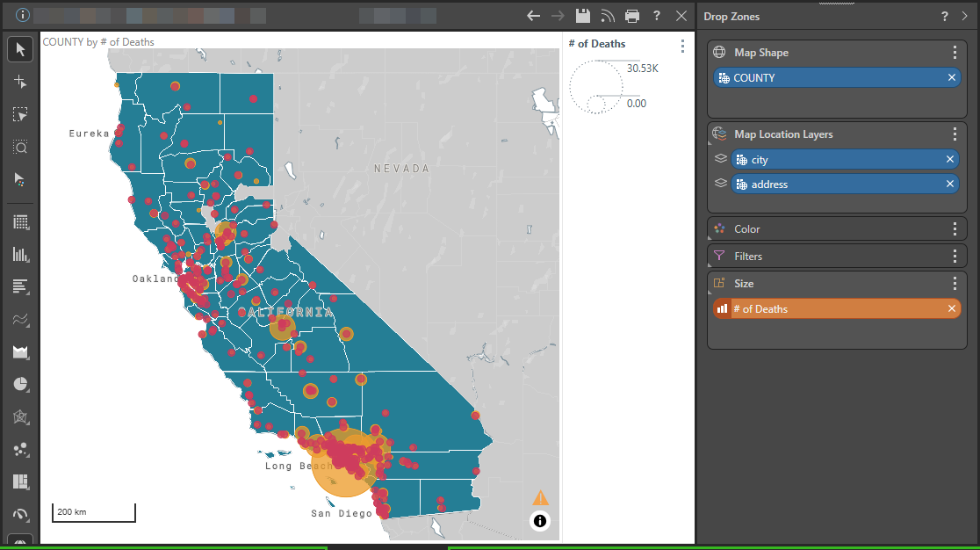
Task: Pick the bar chart visualization icon
Action: point(19,254)
